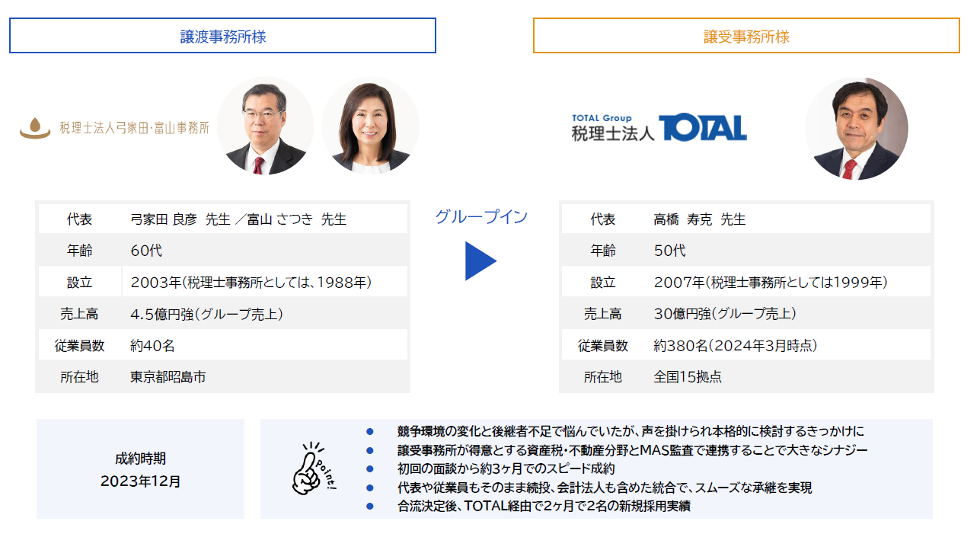This screenshot has height=534, width=980.
Task: Click the 売上高 label beside 4.5億円強
Action: coord(79,314)
